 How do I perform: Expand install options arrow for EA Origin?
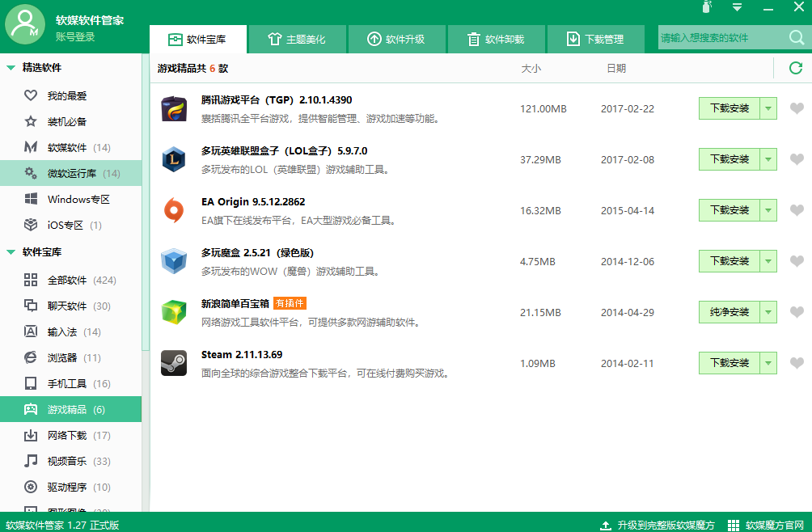click(x=768, y=210)
